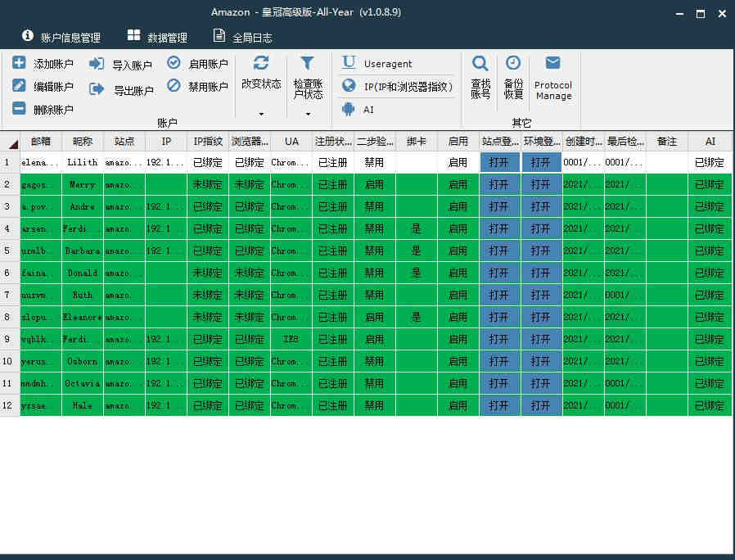Screen dimensions: 735x560
Task: Click the 添加账户 (add account) icon
Action: [19, 64]
